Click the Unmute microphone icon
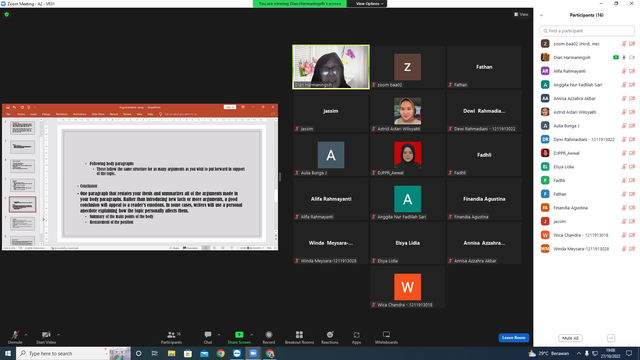Screen dimensions: 640x360 (15, 335)
